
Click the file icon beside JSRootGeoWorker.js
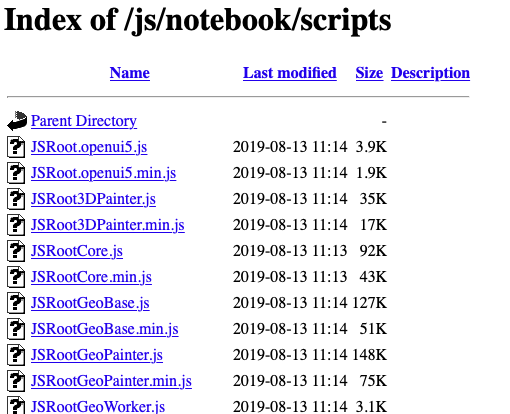click(16, 405)
